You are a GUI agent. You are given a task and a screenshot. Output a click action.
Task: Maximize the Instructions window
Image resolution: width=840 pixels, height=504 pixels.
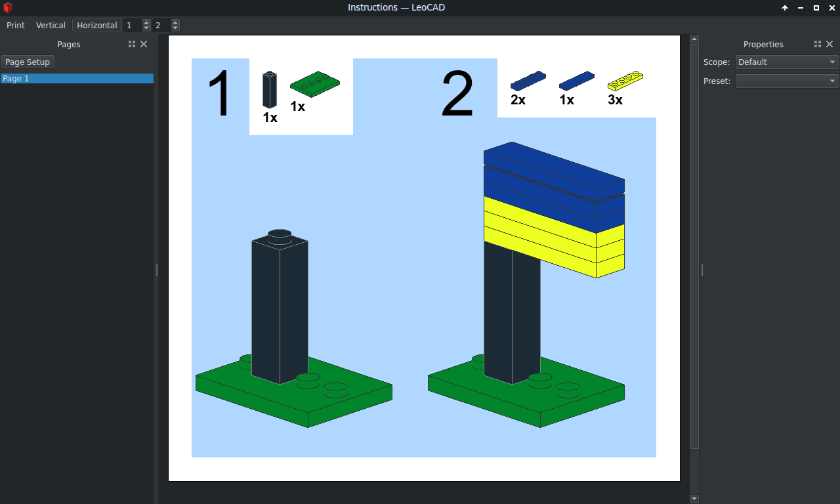click(x=816, y=8)
